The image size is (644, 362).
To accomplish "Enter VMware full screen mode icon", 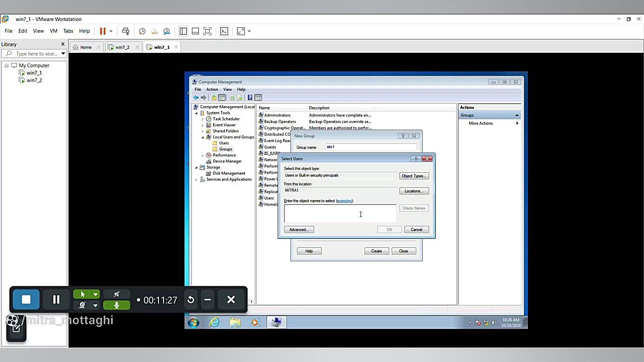I will point(208,31).
